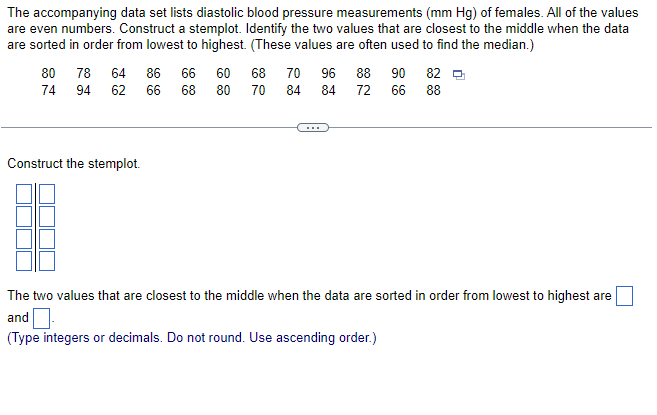The image size is (657, 415).
Task: Click the vertical stemplot divider line
Action: point(36,227)
